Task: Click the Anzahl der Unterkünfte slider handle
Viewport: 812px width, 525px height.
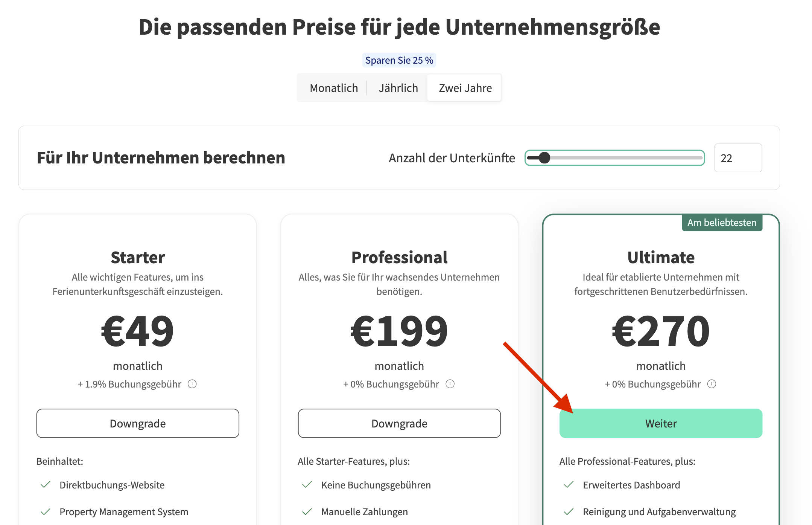Action: coord(544,158)
